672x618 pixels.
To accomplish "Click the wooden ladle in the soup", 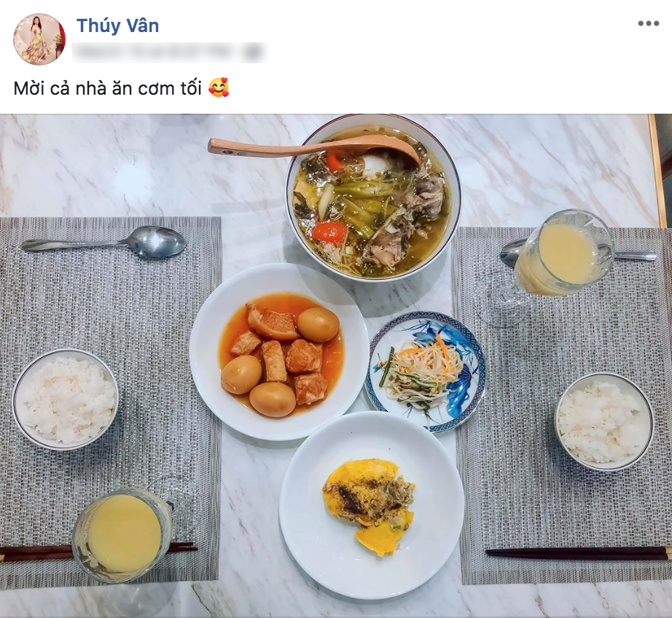I will (314, 150).
